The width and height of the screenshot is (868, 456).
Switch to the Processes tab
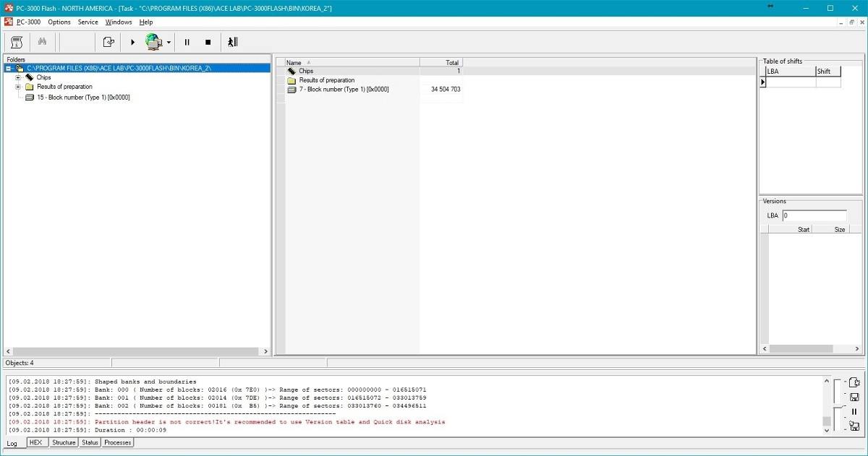(117, 442)
